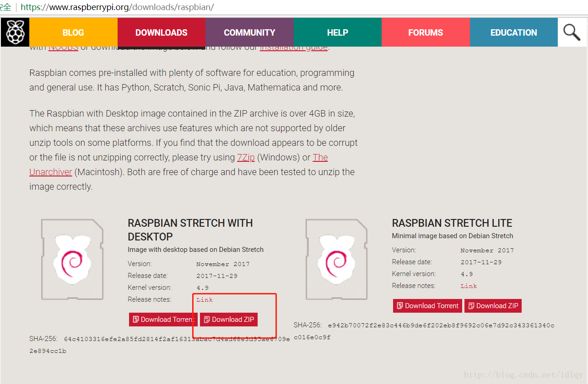Screen dimensions: 588x384
Task: Click the SHA-256 hash for Stretch Lite
Action: [424, 331]
